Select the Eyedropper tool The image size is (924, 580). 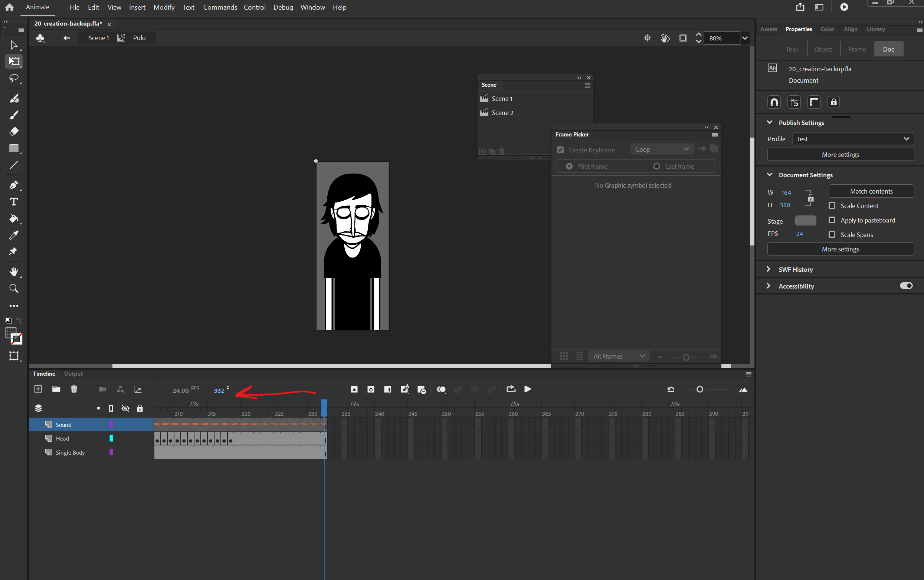point(14,235)
